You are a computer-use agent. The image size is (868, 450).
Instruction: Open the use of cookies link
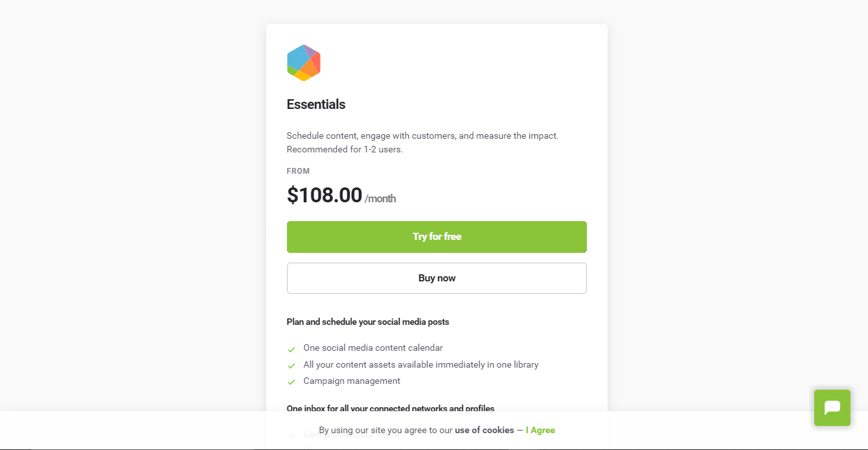(x=485, y=430)
